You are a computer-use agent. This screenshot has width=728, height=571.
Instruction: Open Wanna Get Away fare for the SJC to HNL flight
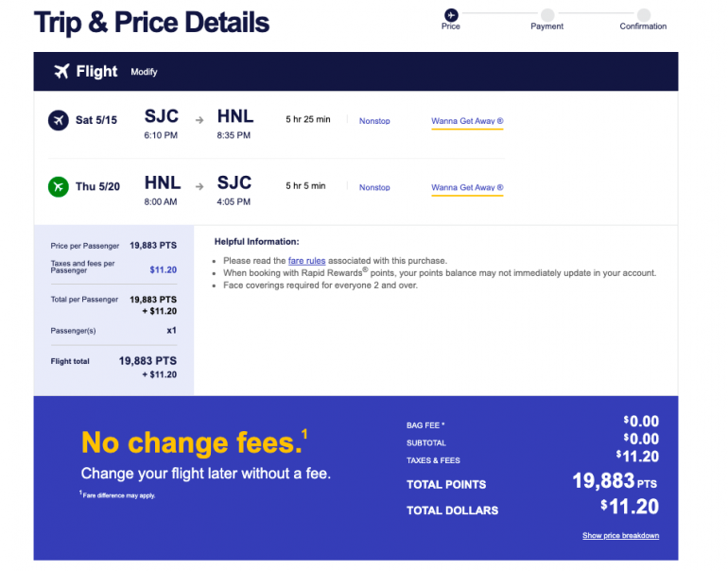click(x=467, y=121)
